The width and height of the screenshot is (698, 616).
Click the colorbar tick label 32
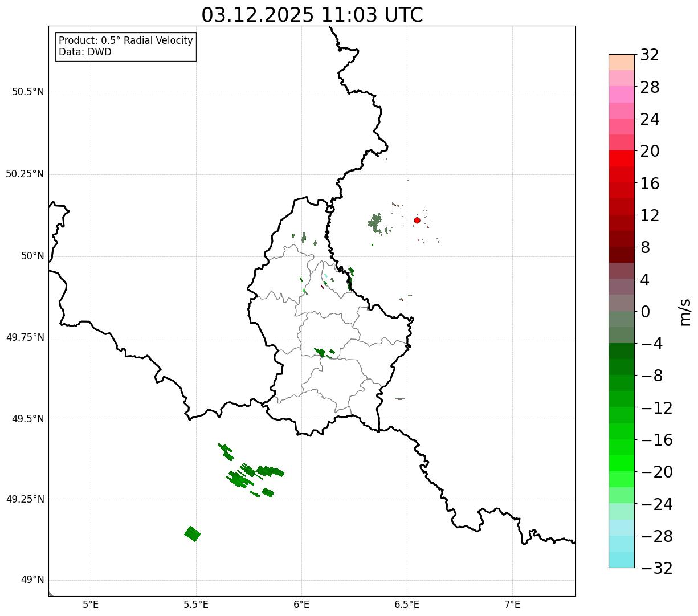click(650, 55)
